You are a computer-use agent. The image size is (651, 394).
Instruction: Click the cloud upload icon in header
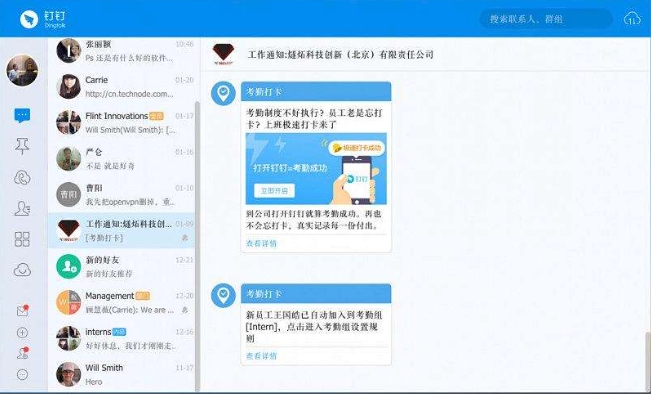click(x=632, y=19)
